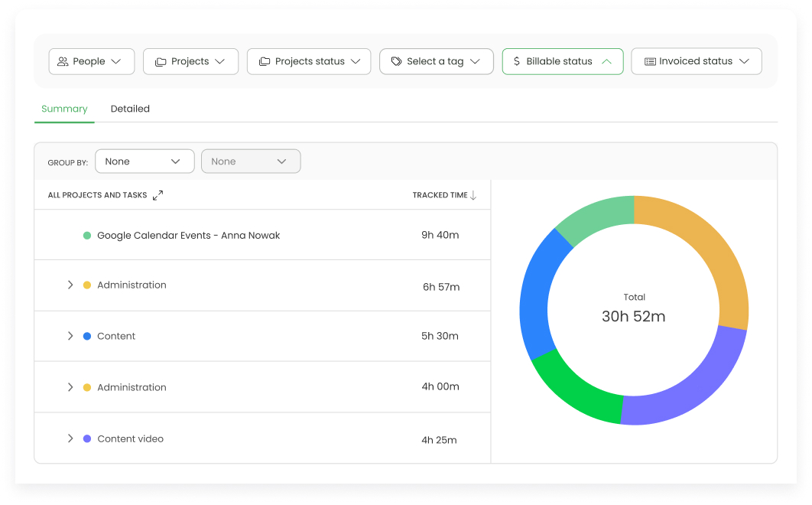Select the Summary tab

pos(64,109)
